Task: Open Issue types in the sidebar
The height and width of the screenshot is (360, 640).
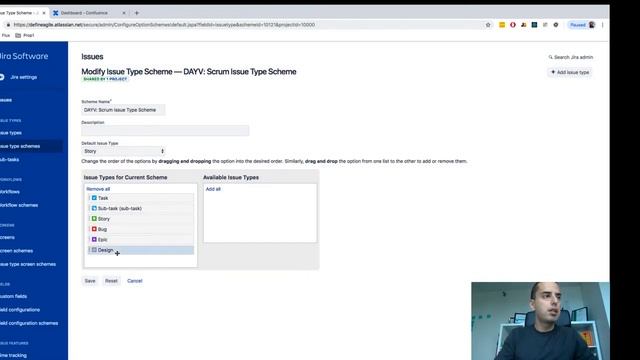Action: (x=11, y=133)
